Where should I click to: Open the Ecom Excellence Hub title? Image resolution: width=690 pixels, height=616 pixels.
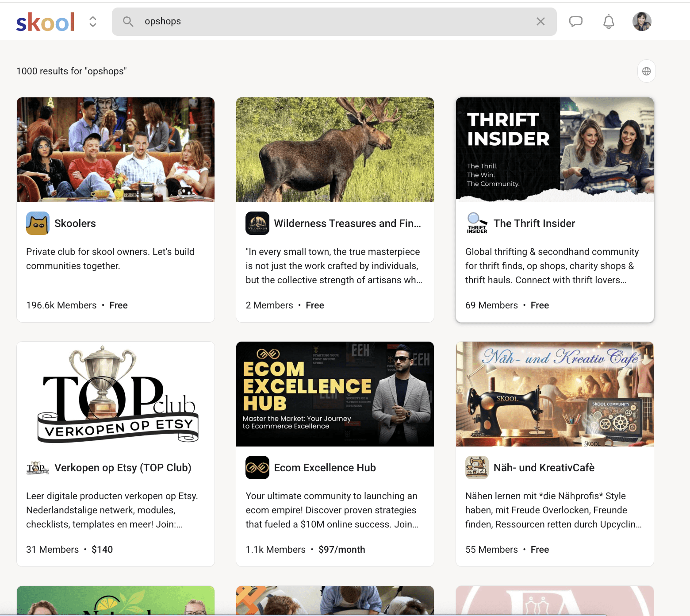[325, 468]
